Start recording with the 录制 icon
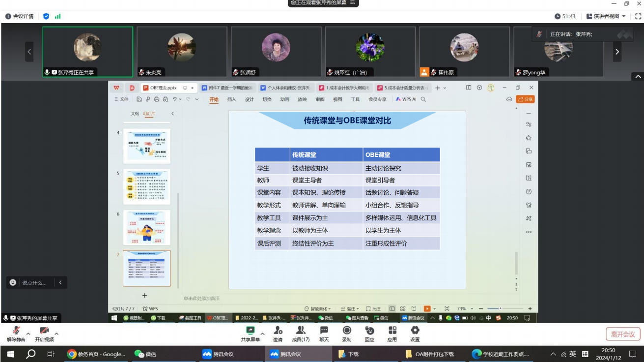Image resolution: width=644 pixels, height=362 pixels. [347, 333]
